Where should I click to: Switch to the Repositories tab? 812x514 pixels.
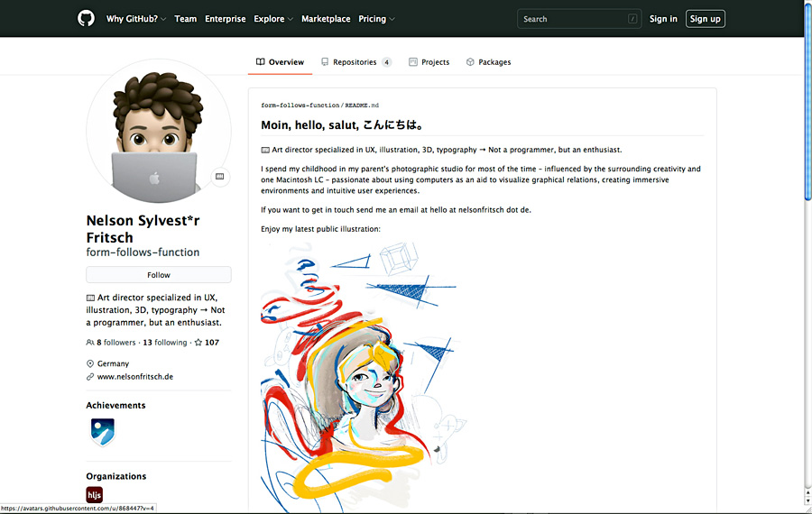tap(355, 62)
